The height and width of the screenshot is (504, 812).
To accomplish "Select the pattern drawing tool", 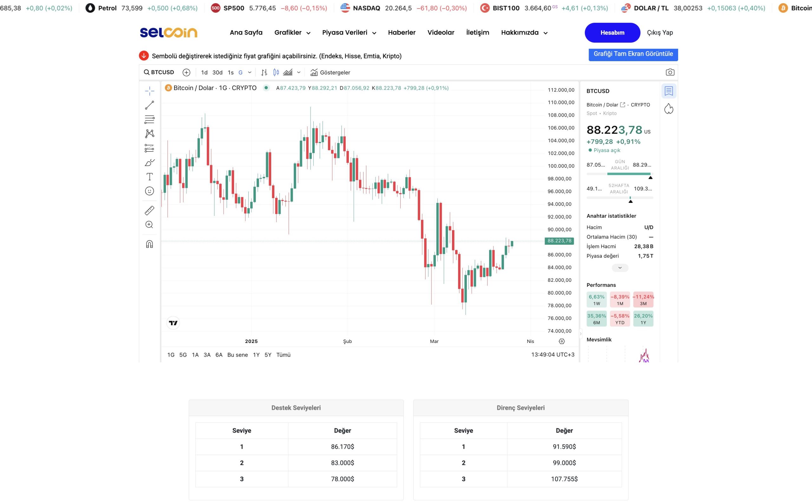I will coord(149,134).
